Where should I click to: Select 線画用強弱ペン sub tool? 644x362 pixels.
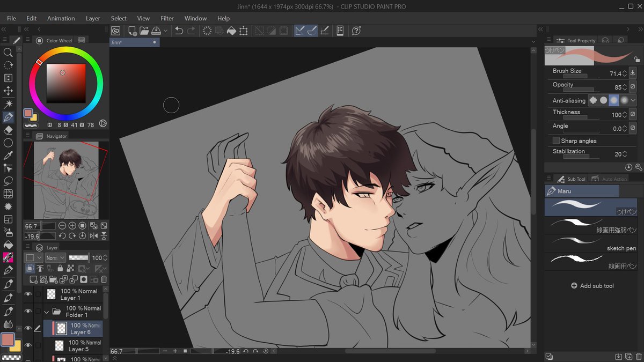(x=591, y=226)
